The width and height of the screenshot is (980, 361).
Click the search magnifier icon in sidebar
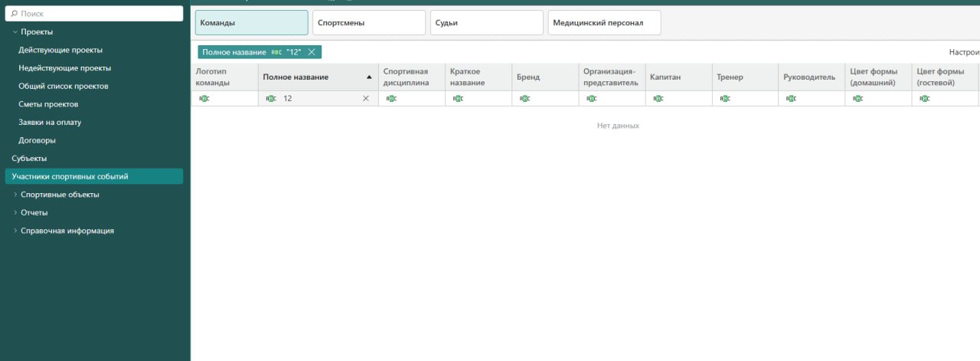(15, 14)
